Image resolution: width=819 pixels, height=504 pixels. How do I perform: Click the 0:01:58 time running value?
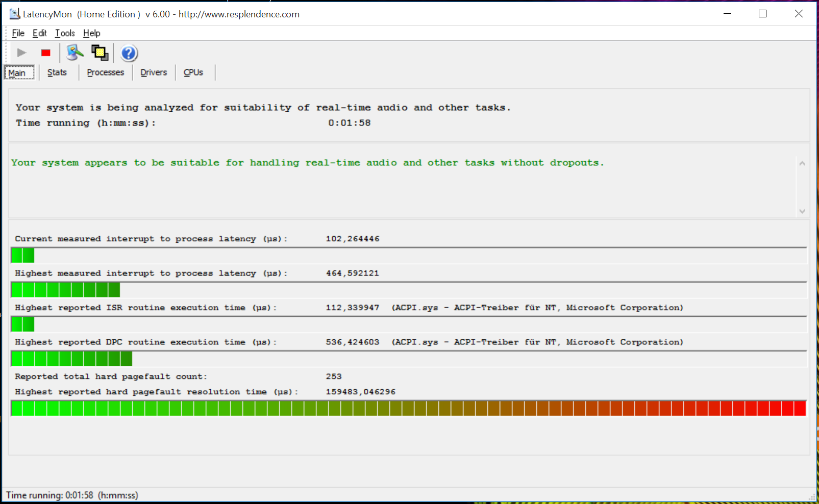click(x=350, y=123)
